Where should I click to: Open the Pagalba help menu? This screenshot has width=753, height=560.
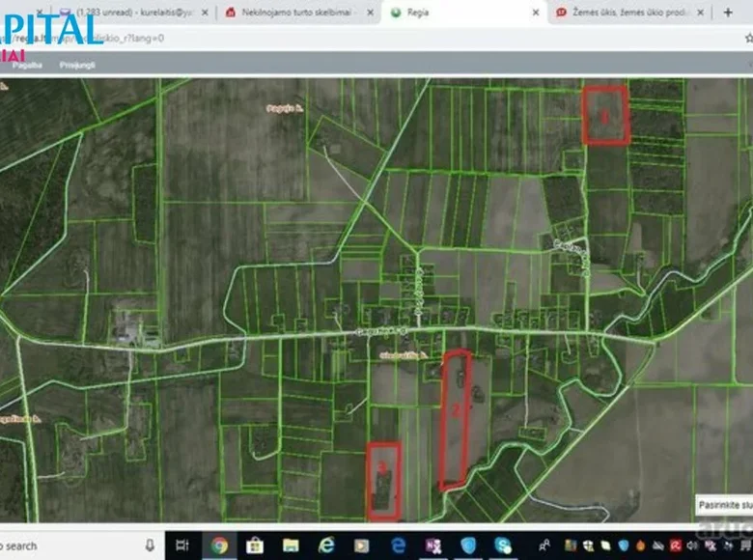point(27,65)
